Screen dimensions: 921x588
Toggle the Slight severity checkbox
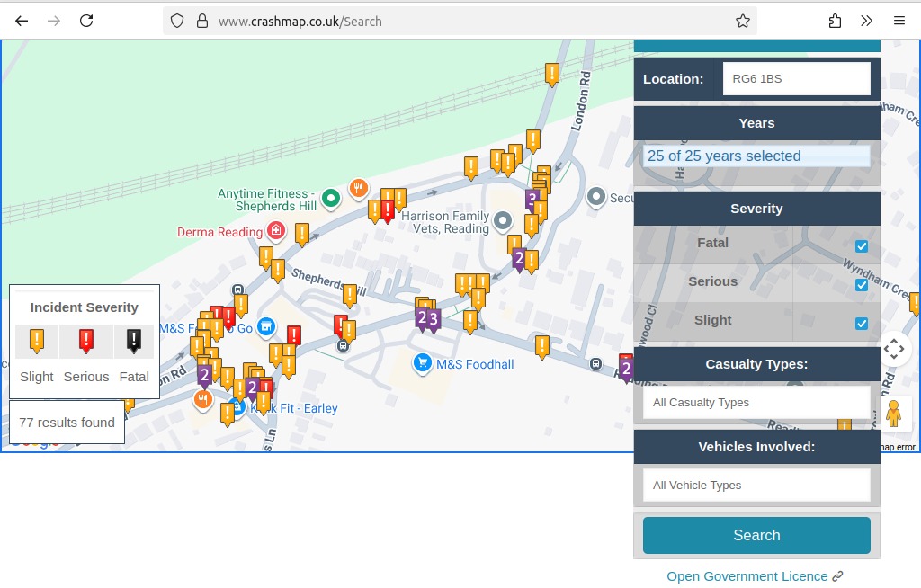click(861, 324)
